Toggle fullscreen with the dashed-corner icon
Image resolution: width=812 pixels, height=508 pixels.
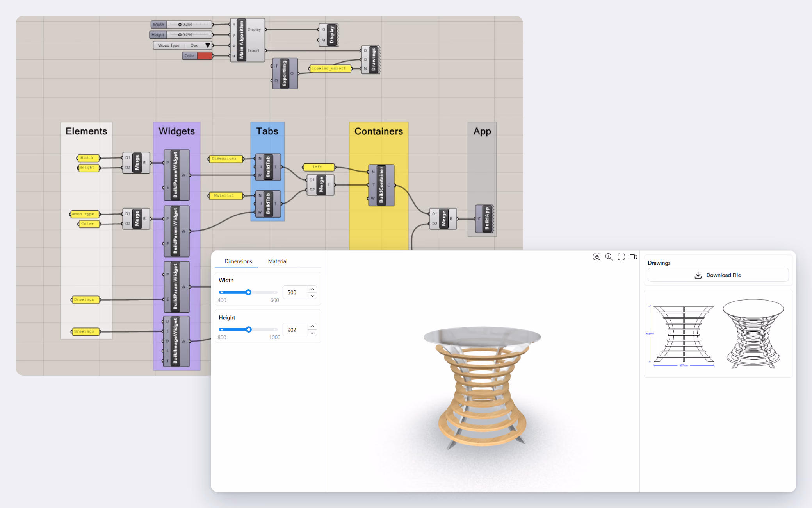pyautogui.click(x=621, y=257)
